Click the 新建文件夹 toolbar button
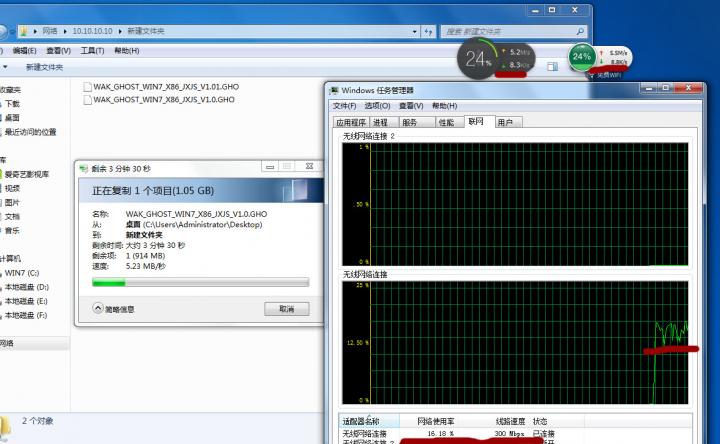The image size is (720, 444). click(x=45, y=67)
